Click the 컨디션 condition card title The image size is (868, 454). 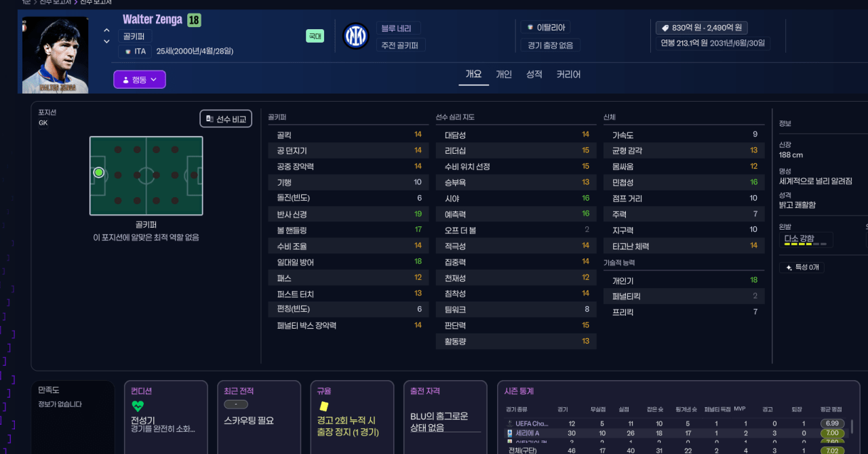click(141, 391)
